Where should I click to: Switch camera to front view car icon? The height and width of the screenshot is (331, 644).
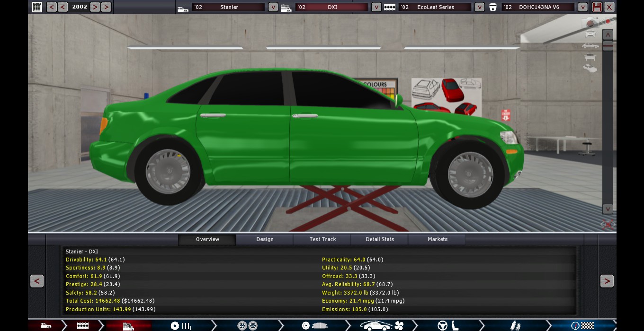click(x=590, y=34)
